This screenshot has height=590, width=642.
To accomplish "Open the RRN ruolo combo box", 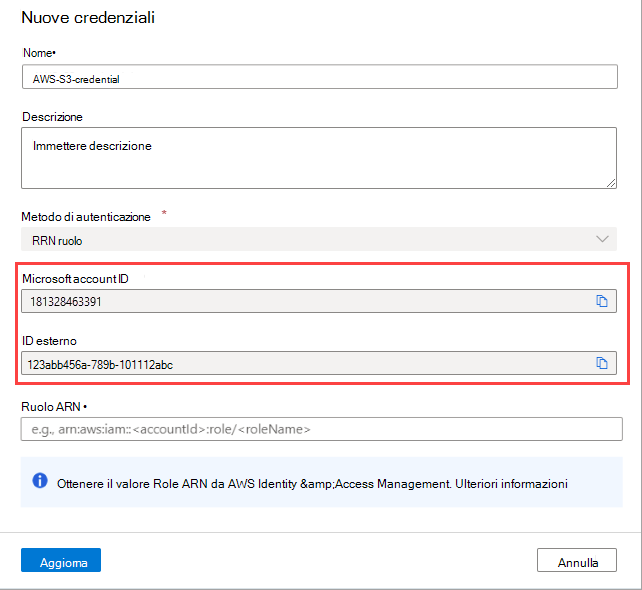I will point(300,239).
